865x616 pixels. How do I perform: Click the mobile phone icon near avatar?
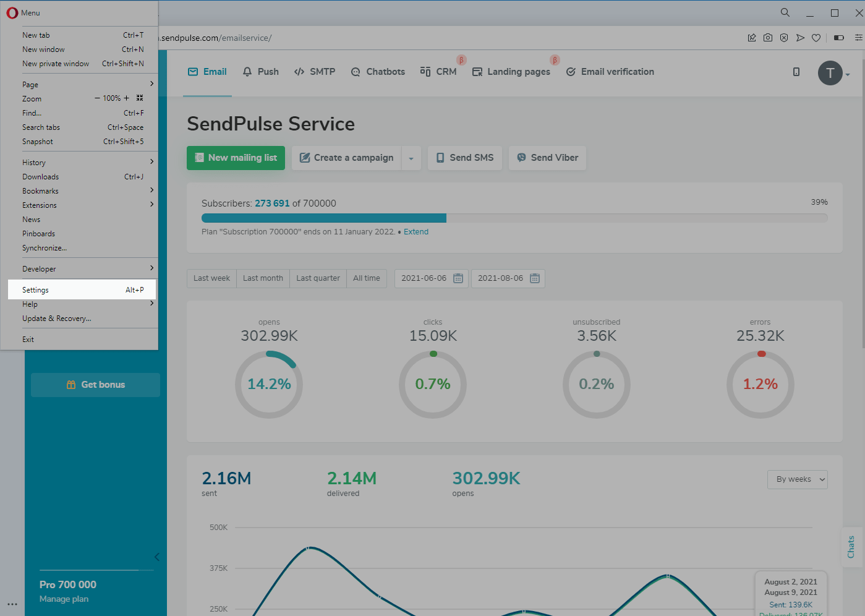[796, 72]
